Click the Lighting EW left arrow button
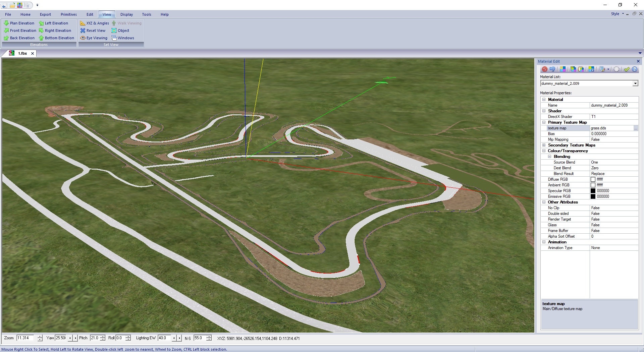 174,338
